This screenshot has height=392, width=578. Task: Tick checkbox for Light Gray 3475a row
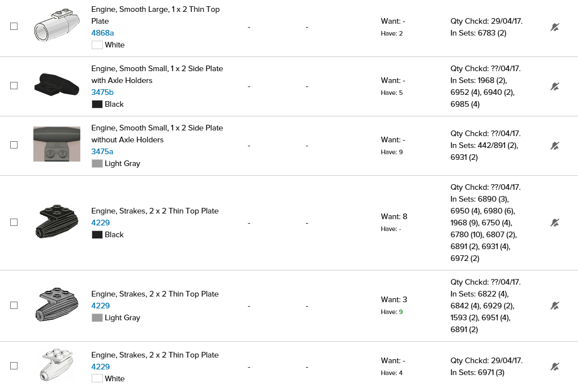[x=14, y=145]
